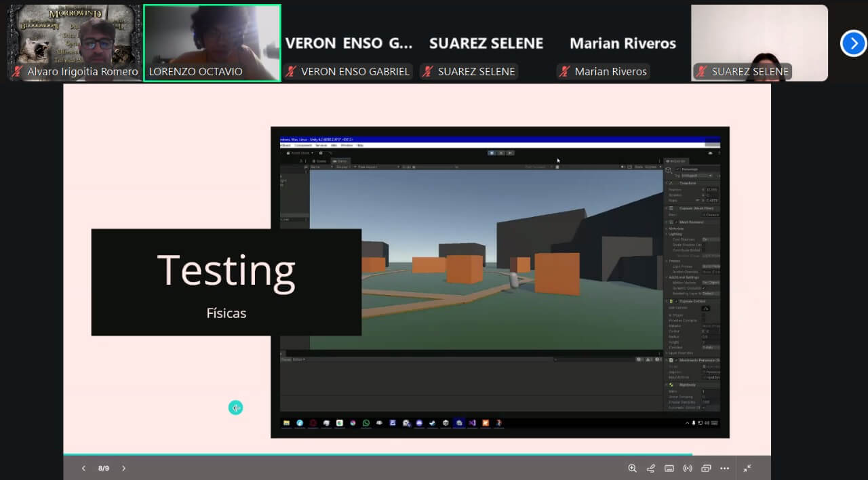Exit fullscreen with the collapse arrows icon
The height and width of the screenshot is (480, 868).
[747, 468]
